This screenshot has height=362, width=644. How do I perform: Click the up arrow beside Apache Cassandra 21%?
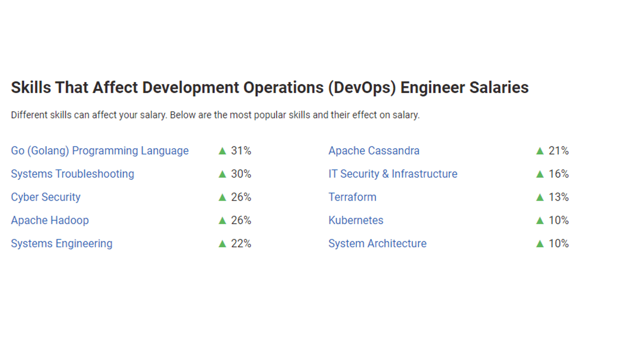540,151
